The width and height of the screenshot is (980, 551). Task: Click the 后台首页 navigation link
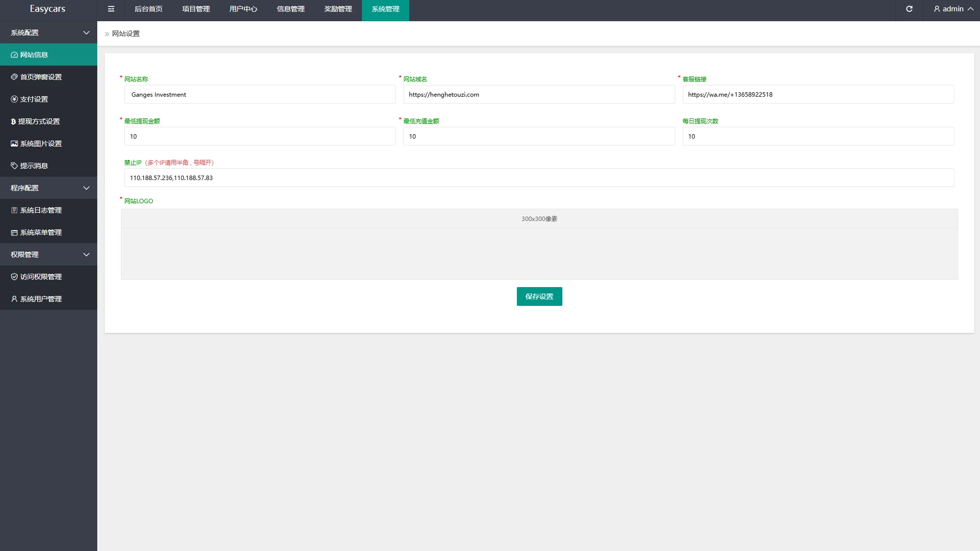[148, 9]
